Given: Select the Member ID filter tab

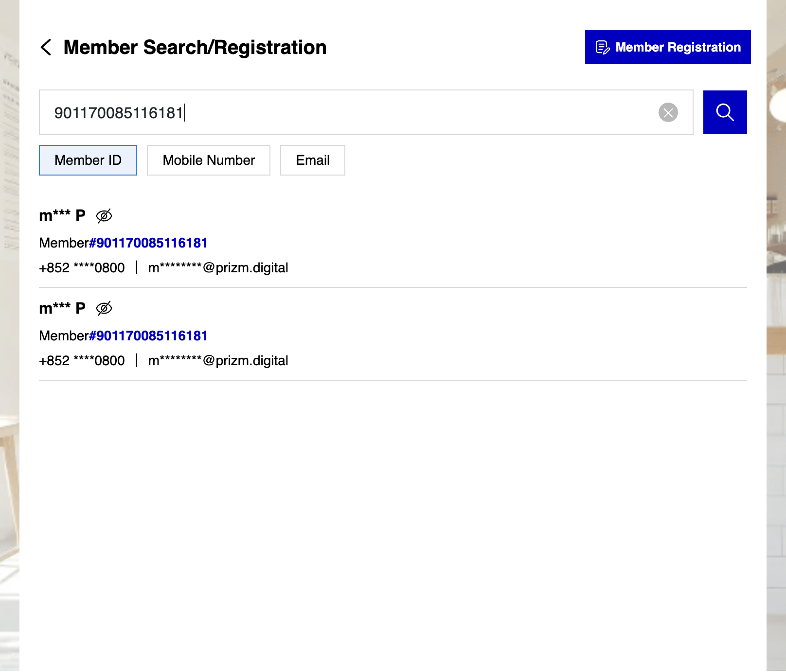Looking at the screenshot, I should coord(88,160).
